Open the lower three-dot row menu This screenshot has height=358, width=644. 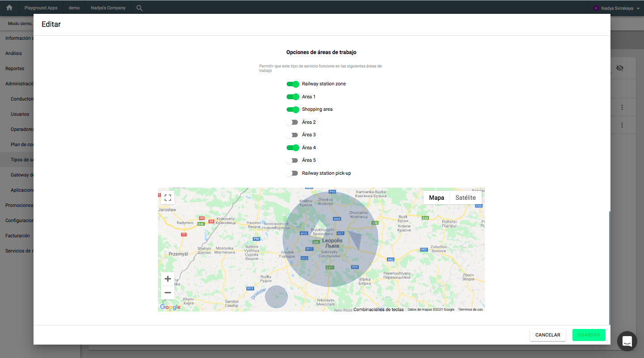coord(622,125)
